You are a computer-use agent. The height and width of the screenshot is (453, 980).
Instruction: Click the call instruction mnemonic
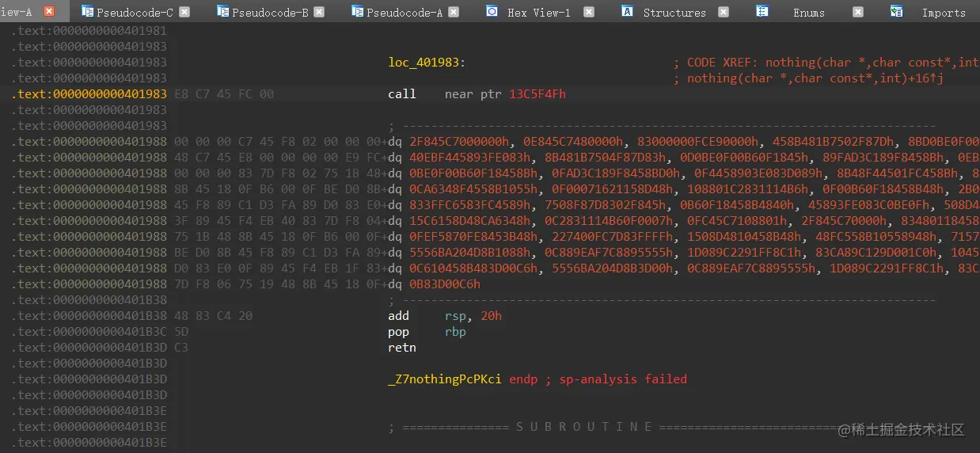click(x=402, y=94)
